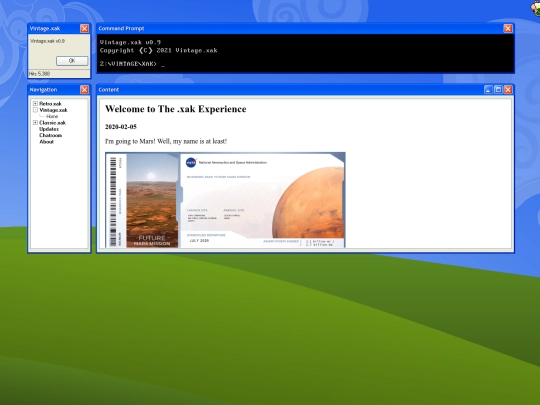
Task: Close the Command Prompt window
Action: pos(508,28)
